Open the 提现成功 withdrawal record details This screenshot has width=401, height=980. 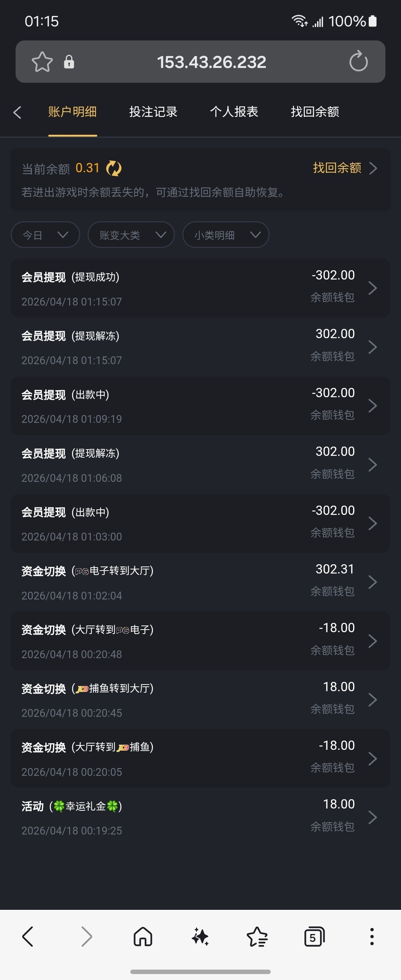point(200,288)
